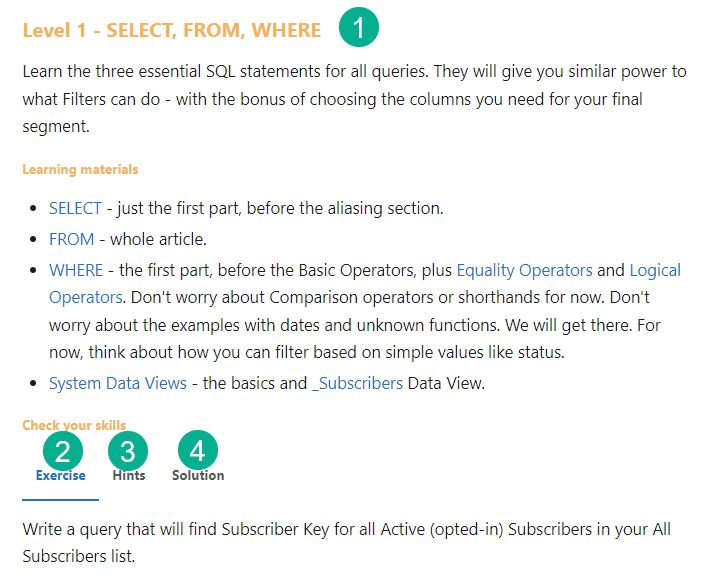Open the System Data Views link
The image size is (725, 582).
coord(117,384)
